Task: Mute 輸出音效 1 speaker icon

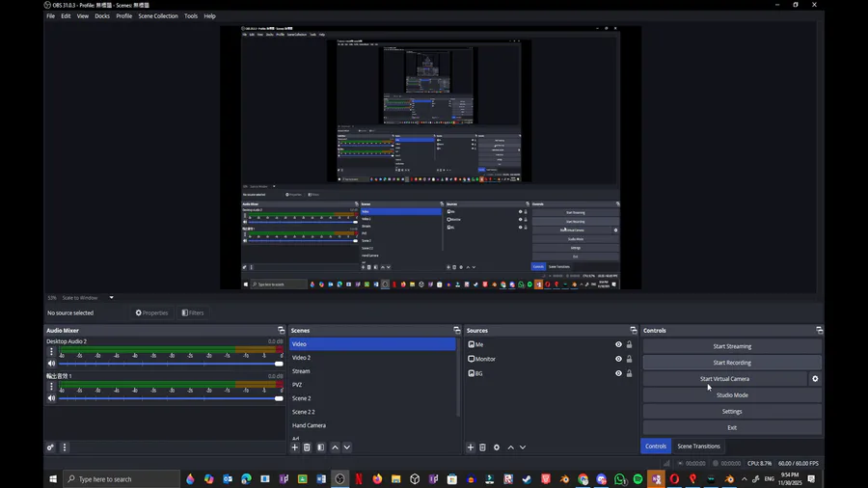Action: (x=51, y=398)
